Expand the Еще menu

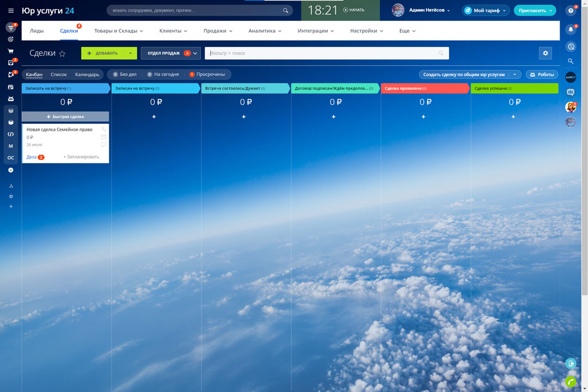tap(407, 30)
